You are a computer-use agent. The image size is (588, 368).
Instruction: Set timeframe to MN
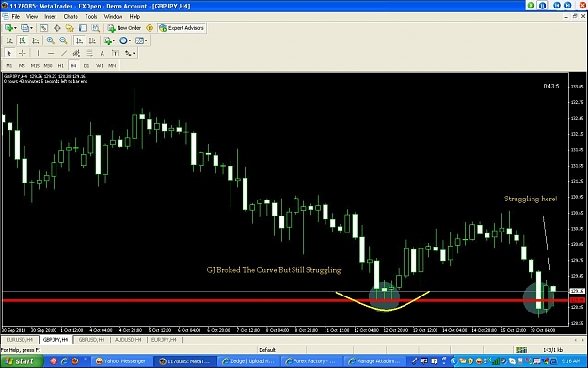(x=112, y=66)
